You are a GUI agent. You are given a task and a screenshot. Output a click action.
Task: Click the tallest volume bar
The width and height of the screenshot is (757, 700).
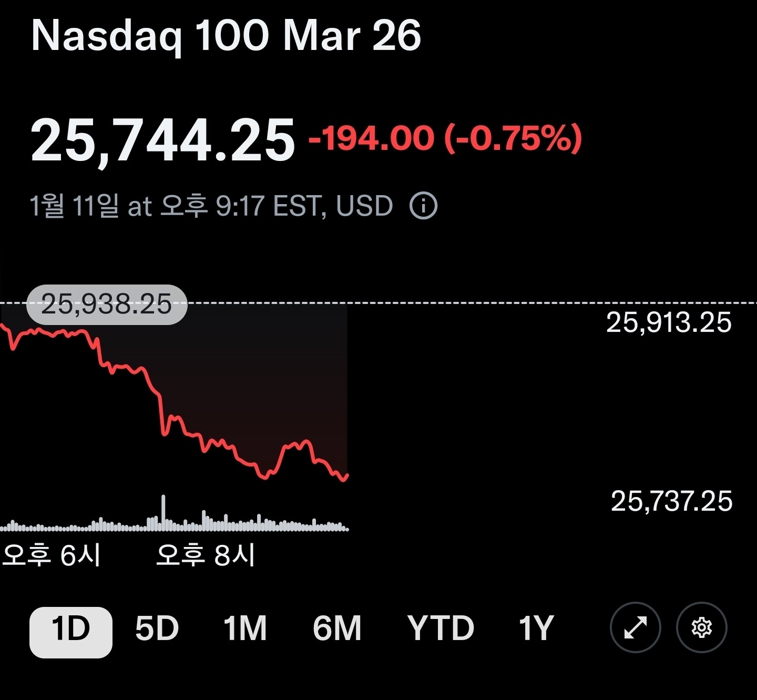coord(163,513)
